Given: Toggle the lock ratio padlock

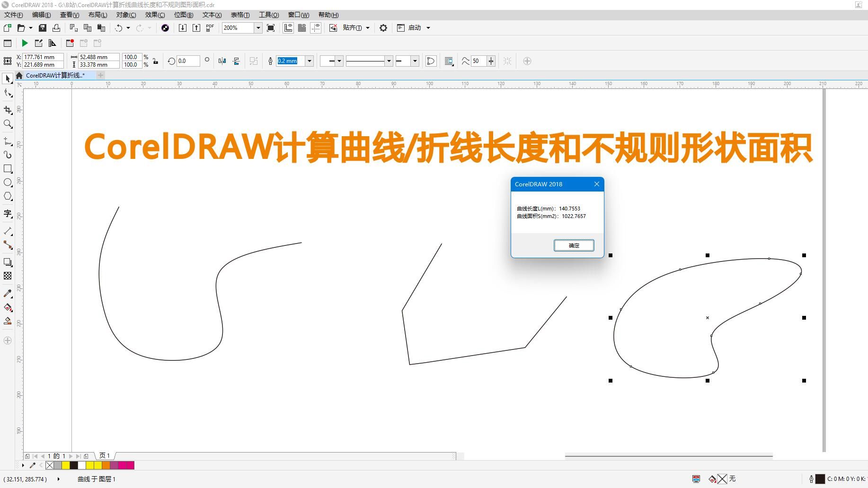Looking at the screenshot, I should [x=156, y=61].
